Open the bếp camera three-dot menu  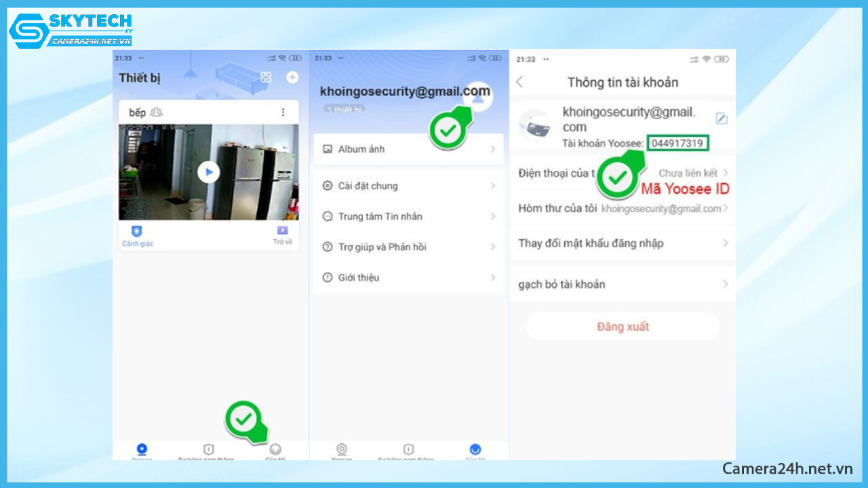[283, 113]
